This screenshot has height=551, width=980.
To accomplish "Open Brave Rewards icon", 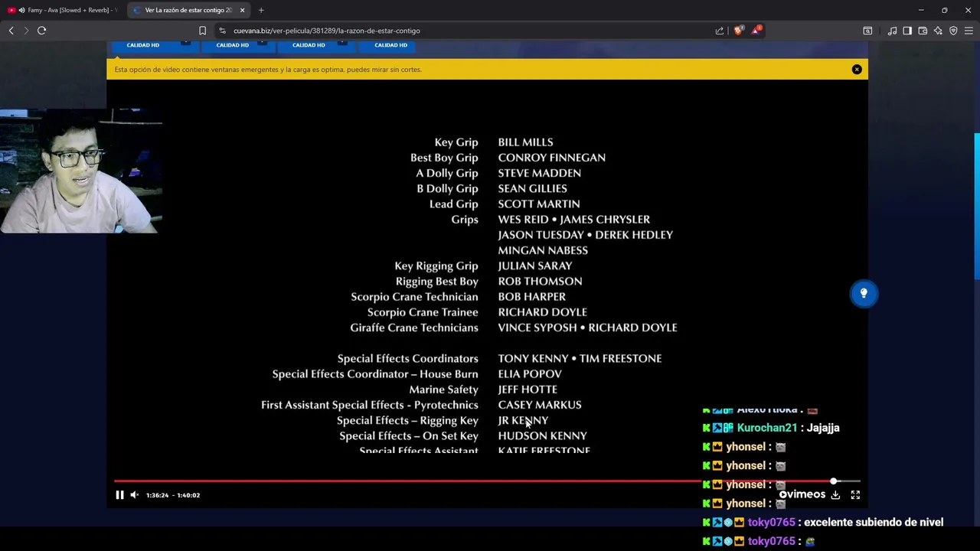I will click(756, 31).
